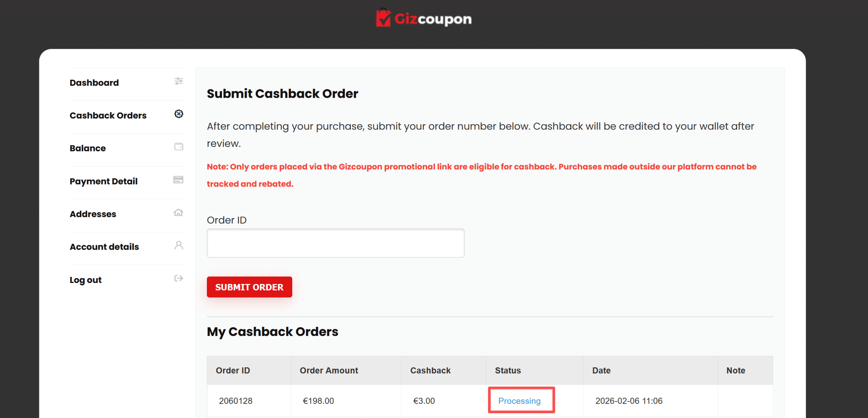Click the Gizcoupon site title
The height and width of the screenshot is (418, 868).
(433, 19)
